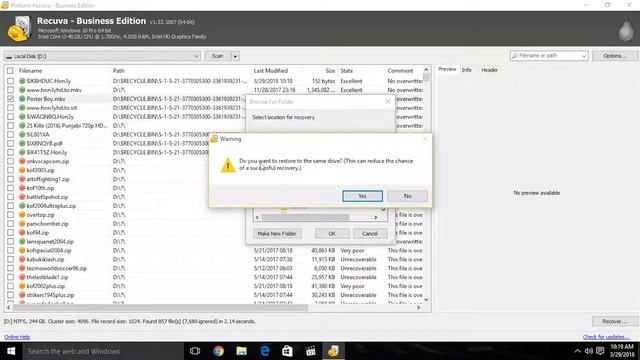Toggle the select-all checkbox in header
Viewport: 640px width, 360px height.
10,71
